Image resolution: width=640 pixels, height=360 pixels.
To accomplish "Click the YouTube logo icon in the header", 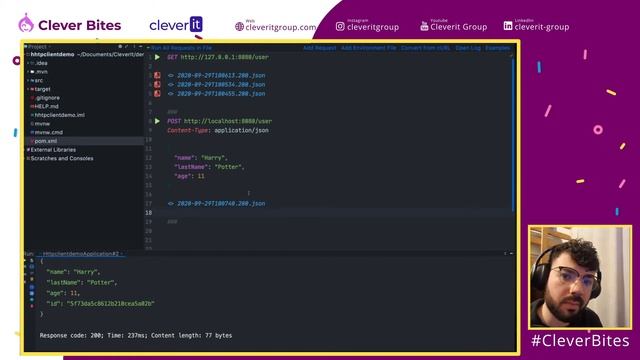I will [424, 27].
